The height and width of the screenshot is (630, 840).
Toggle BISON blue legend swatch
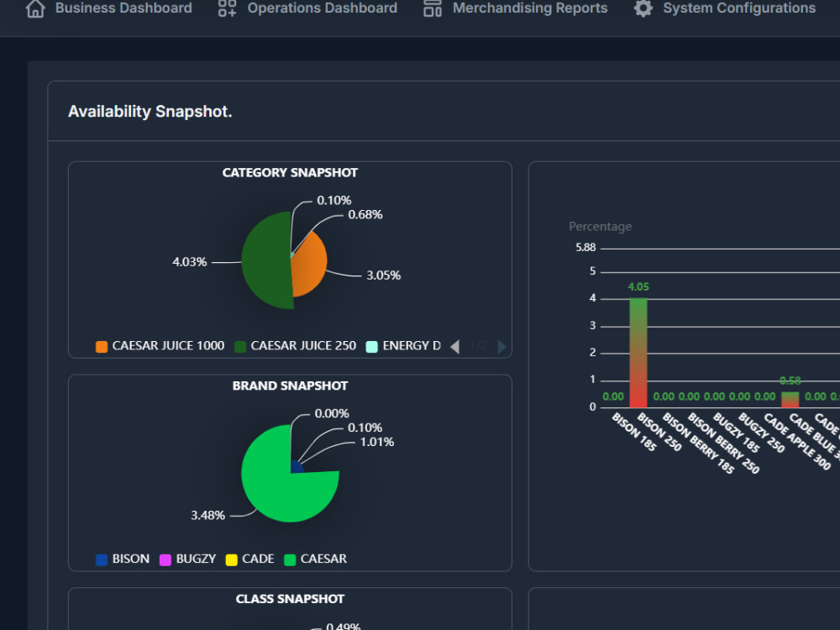click(x=102, y=559)
